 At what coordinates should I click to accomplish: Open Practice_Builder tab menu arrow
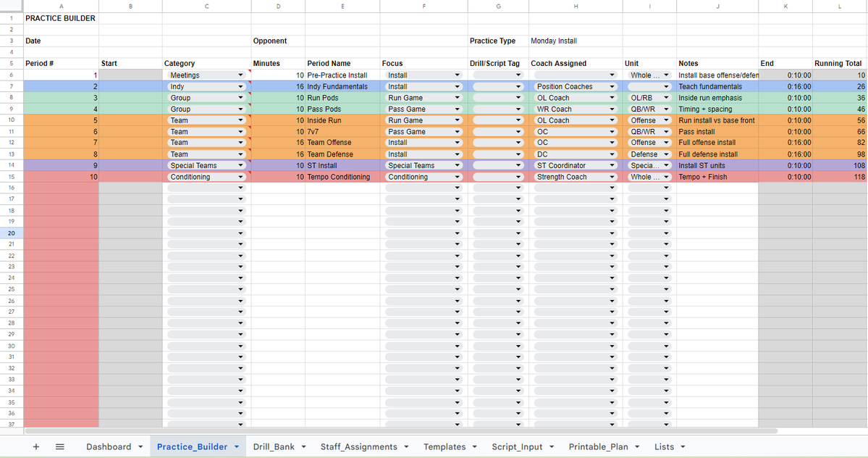pyautogui.click(x=237, y=447)
